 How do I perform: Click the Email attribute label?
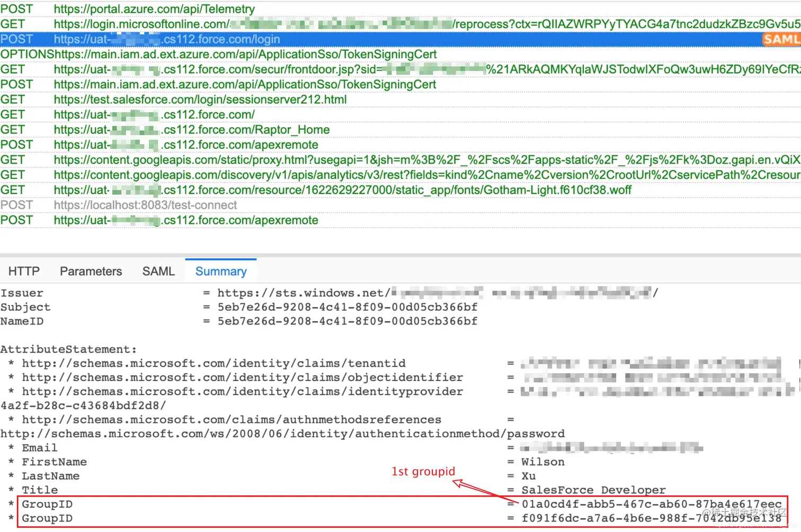(40, 448)
